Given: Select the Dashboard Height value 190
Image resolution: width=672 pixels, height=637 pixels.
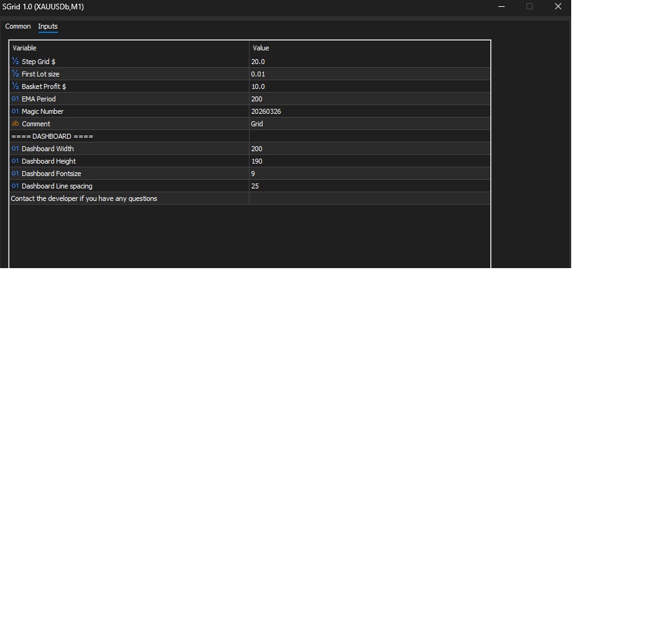Looking at the screenshot, I should (x=370, y=161).
